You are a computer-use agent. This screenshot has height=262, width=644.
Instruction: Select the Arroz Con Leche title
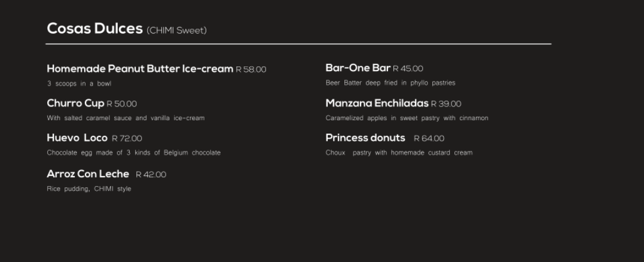point(88,174)
